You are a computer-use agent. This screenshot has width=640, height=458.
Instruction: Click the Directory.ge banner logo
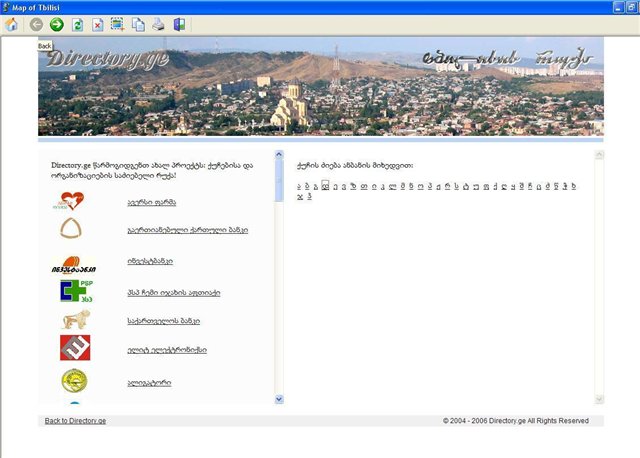[x=107, y=60]
